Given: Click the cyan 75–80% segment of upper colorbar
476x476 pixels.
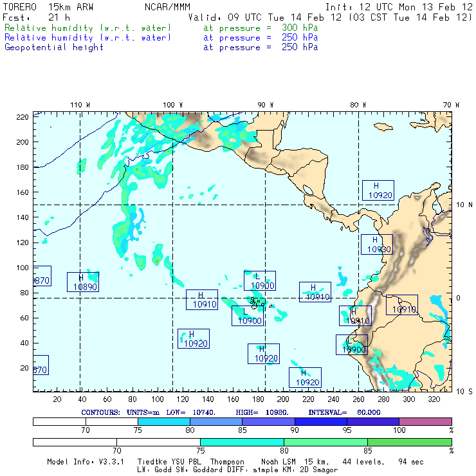Looking at the screenshot, I should click(x=164, y=421).
